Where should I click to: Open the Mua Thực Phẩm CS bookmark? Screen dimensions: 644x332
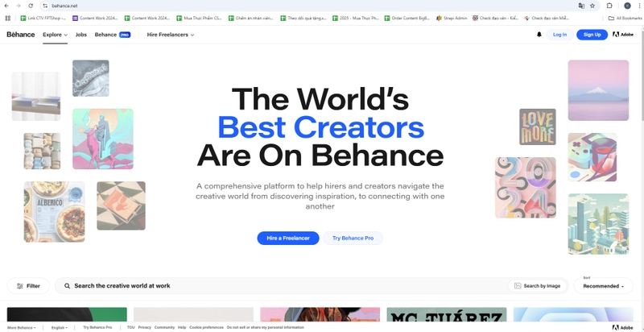(x=199, y=18)
